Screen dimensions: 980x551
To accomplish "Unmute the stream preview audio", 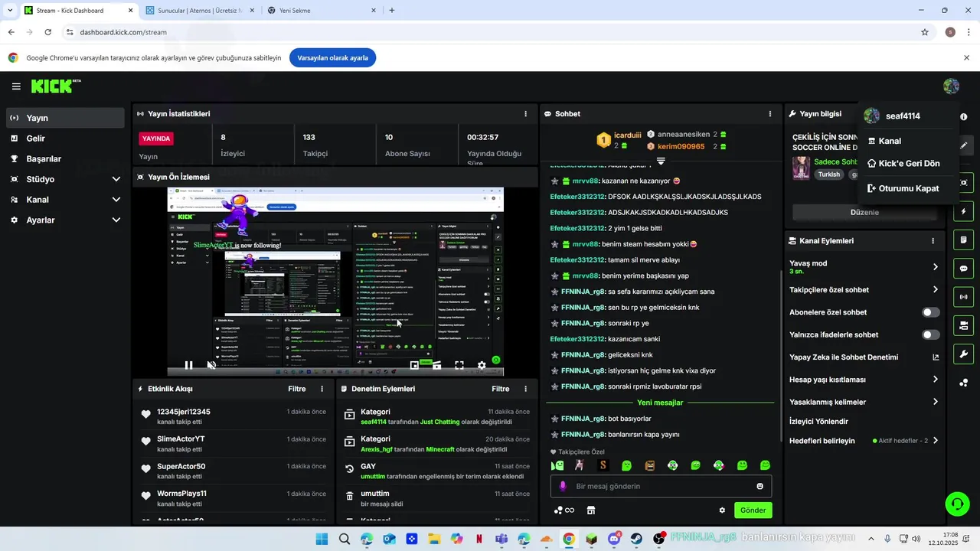I will (211, 366).
